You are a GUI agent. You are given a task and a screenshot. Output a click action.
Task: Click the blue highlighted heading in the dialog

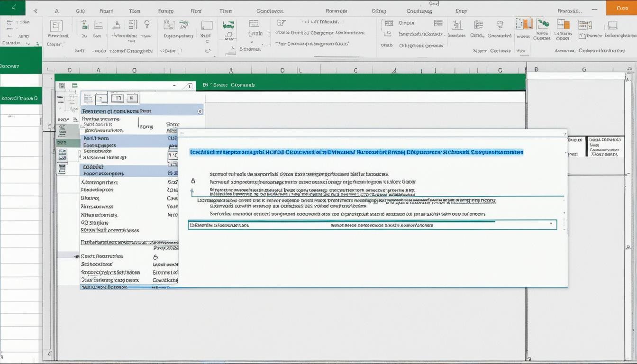[356, 153]
